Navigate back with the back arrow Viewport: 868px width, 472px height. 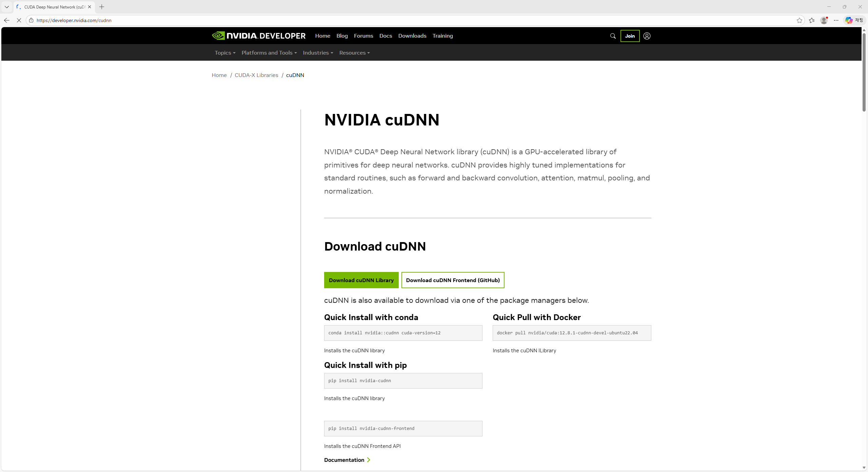coord(6,20)
